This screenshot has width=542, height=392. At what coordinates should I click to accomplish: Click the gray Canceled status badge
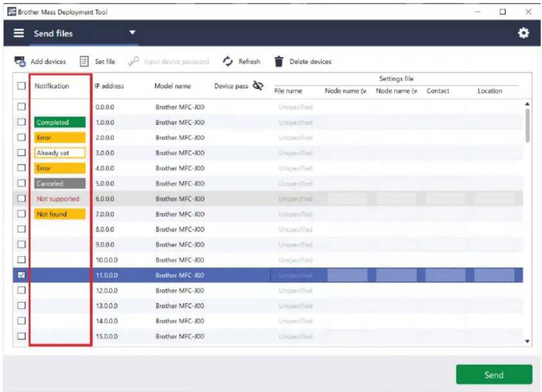click(60, 184)
